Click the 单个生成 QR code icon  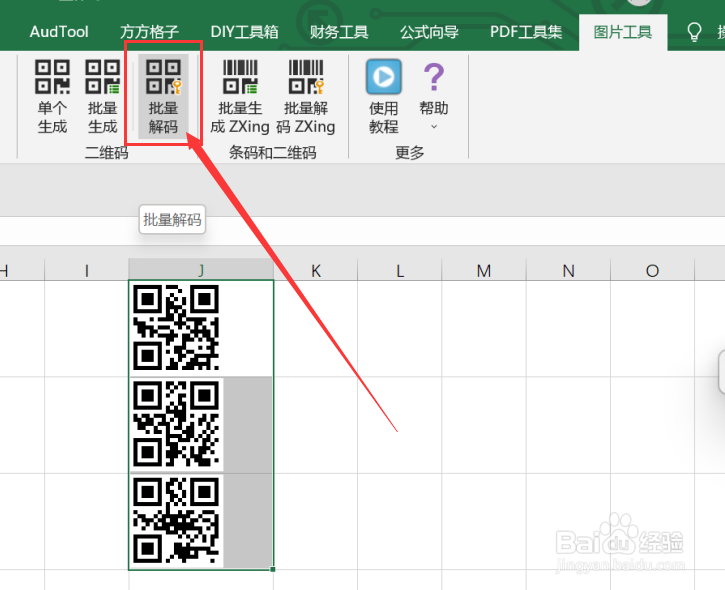click(52, 77)
